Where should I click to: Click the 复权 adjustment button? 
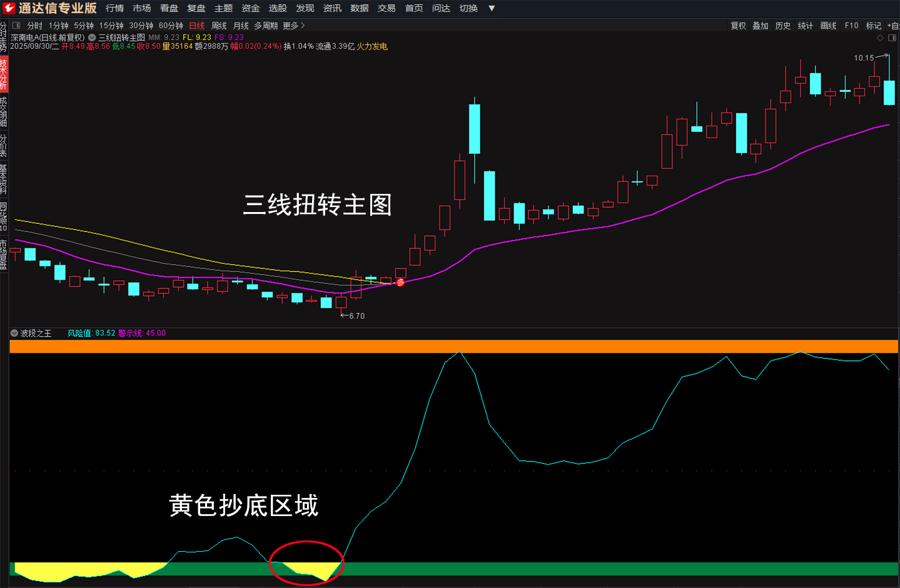click(738, 26)
